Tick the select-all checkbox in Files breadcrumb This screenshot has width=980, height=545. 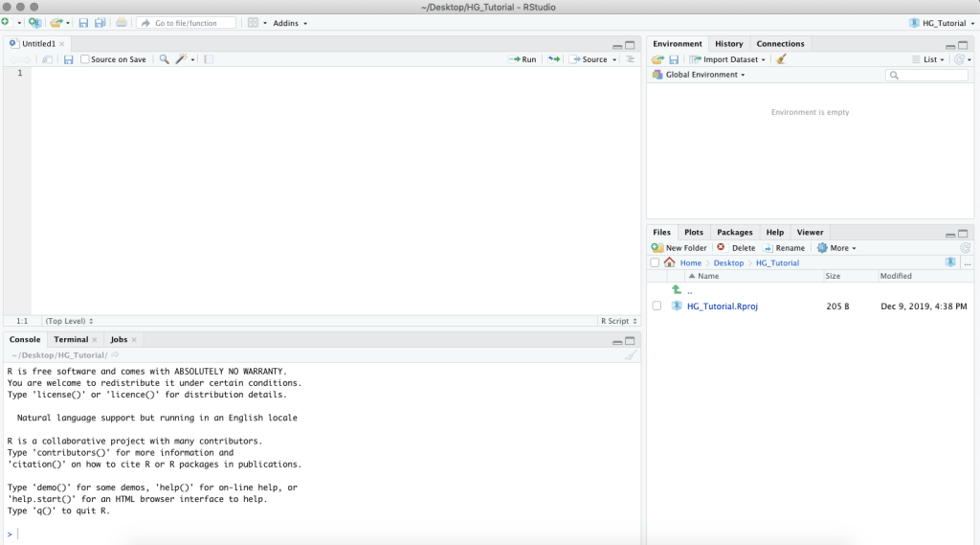point(655,262)
